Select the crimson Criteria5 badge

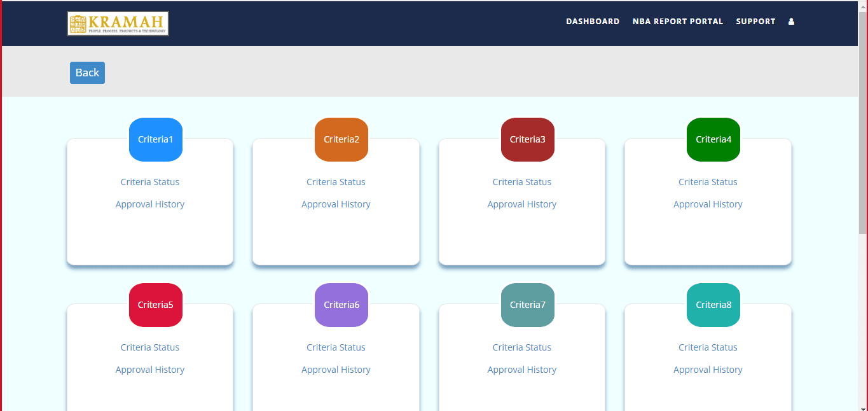tap(156, 305)
